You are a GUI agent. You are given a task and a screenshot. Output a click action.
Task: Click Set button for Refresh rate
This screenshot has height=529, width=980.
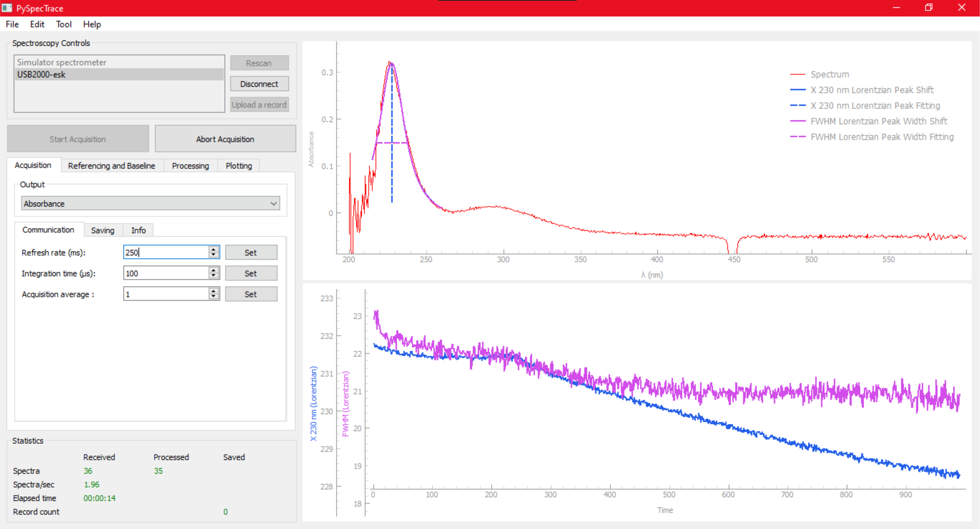(x=251, y=252)
